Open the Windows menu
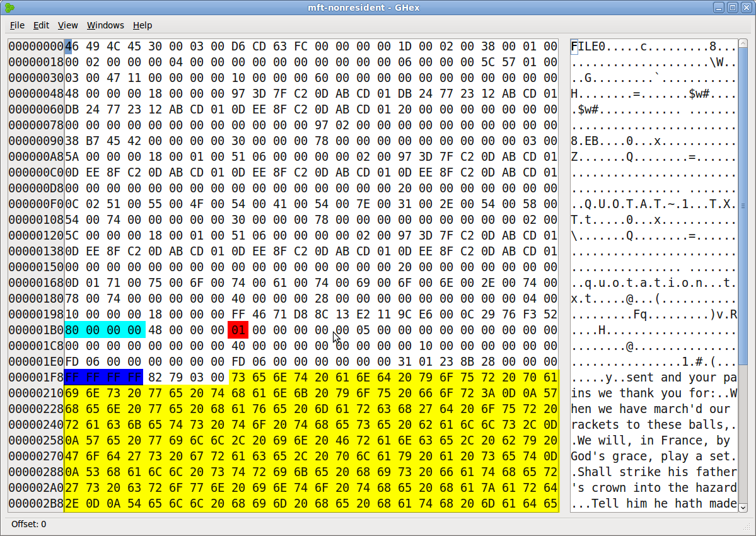The height and width of the screenshot is (536, 756). (105, 26)
